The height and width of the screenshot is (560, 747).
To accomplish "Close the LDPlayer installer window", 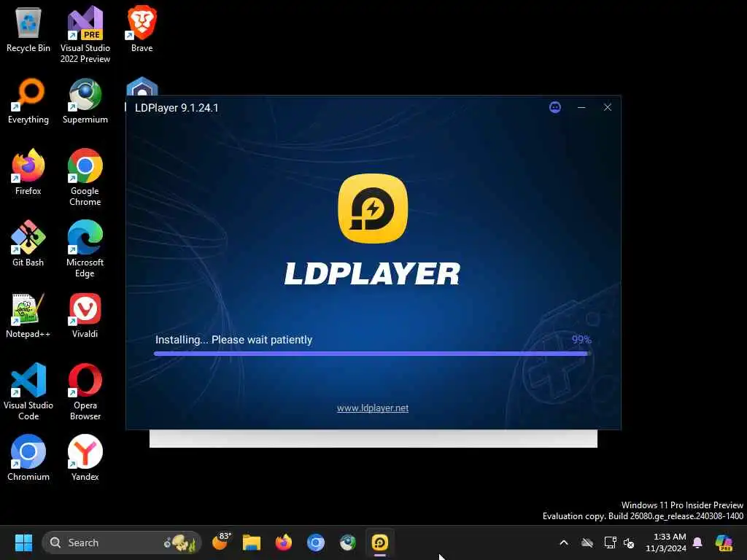I will (x=608, y=107).
